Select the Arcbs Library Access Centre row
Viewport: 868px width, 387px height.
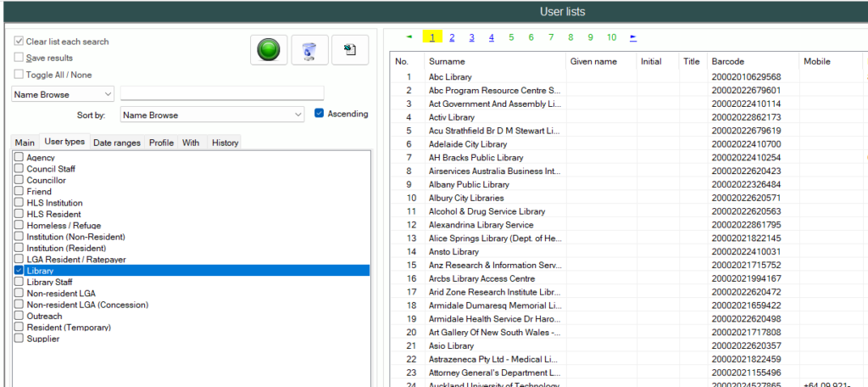pyautogui.click(x=629, y=278)
